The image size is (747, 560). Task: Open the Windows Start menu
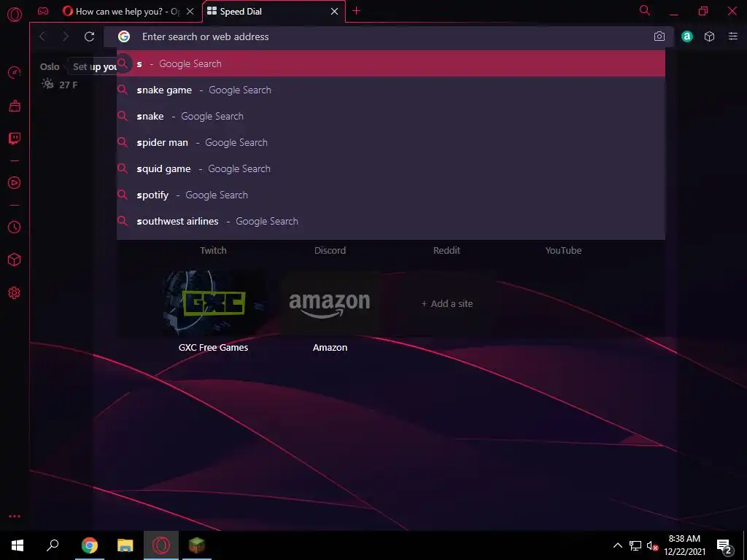point(18,545)
